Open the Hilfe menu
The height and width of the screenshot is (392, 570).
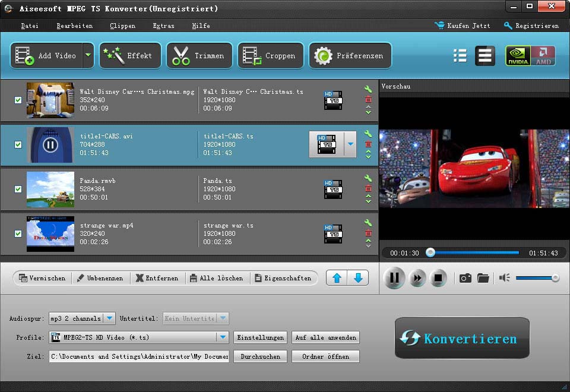click(x=201, y=26)
